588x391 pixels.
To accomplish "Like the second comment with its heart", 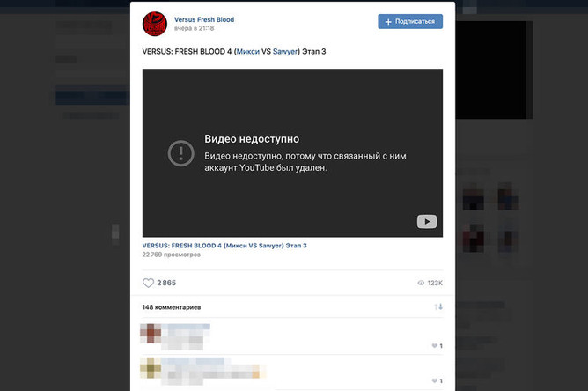I will [x=434, y=380].
